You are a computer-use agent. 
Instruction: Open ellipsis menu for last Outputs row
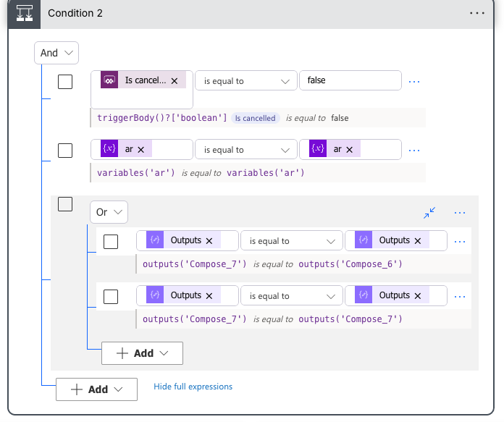[460, 297]
